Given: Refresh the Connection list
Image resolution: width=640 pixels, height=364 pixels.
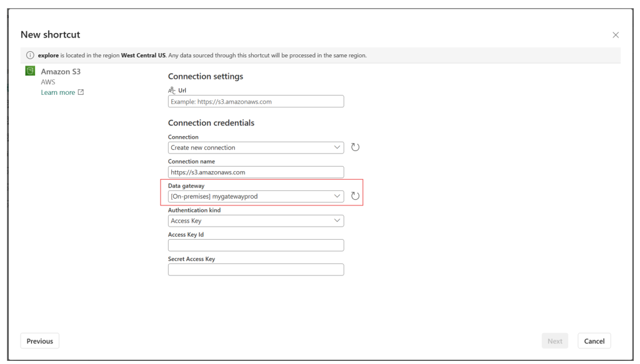Looking at the screenshot, I should point(355,147).
